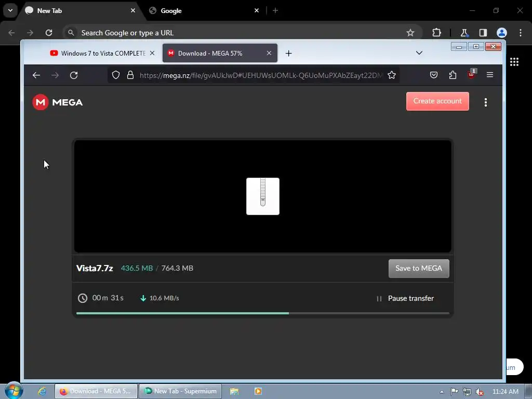Click the muted volume tray icon
This screenshot has width=532, height=399.
coord(480,392)
